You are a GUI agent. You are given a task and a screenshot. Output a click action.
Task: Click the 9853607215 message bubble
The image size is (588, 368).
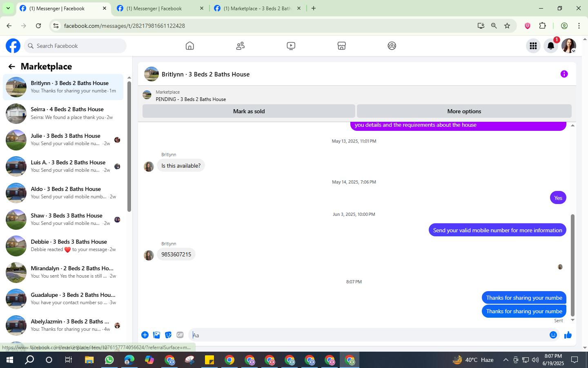tap(176, 254)
